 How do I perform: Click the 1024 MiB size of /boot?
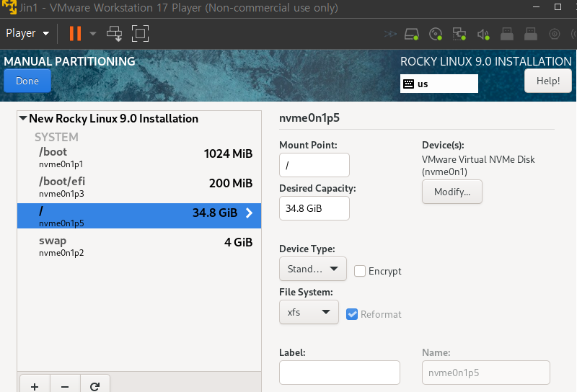228,153
